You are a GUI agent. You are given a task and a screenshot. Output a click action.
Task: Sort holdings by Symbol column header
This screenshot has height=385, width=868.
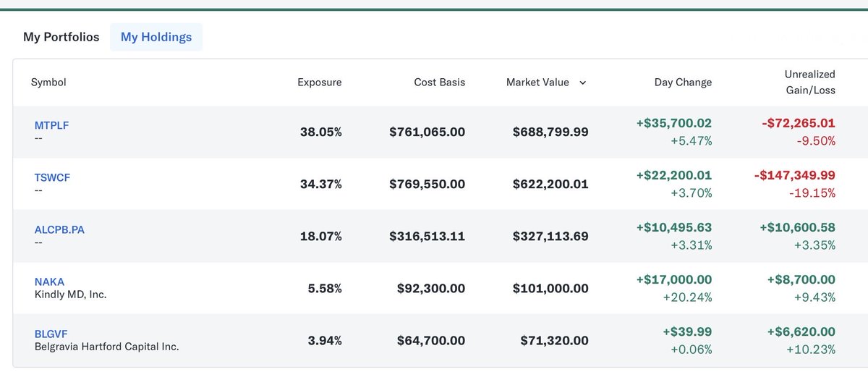(x=48, y=82)
